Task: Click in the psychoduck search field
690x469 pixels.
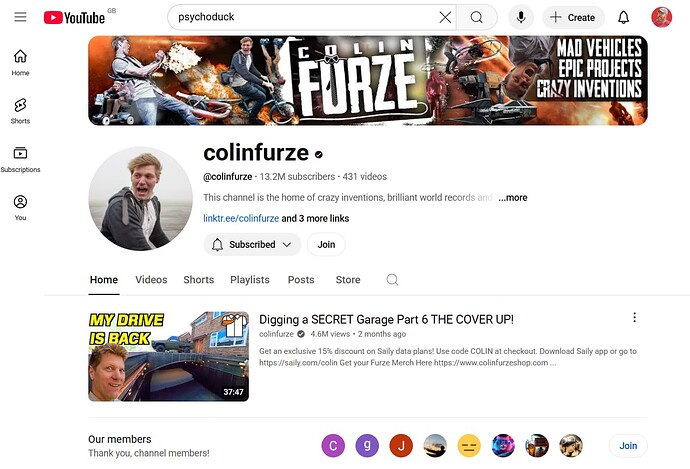Action: (304, 18)
